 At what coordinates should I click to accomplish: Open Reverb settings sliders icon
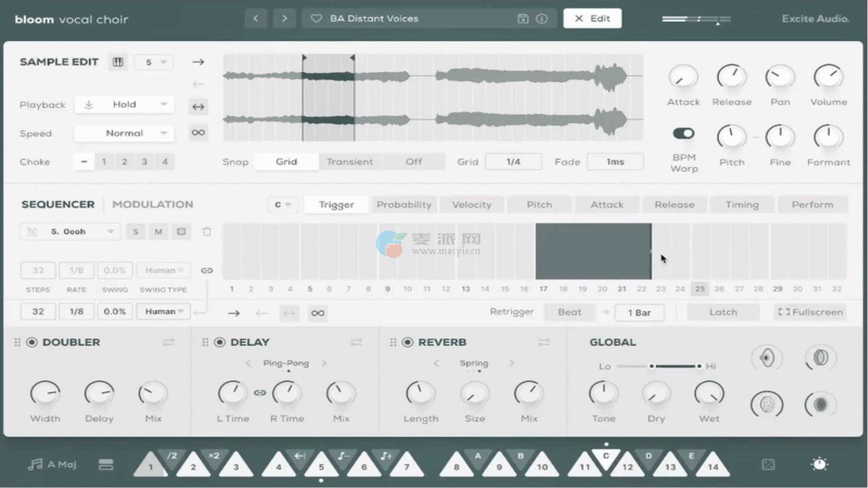(x=544, y=343)
